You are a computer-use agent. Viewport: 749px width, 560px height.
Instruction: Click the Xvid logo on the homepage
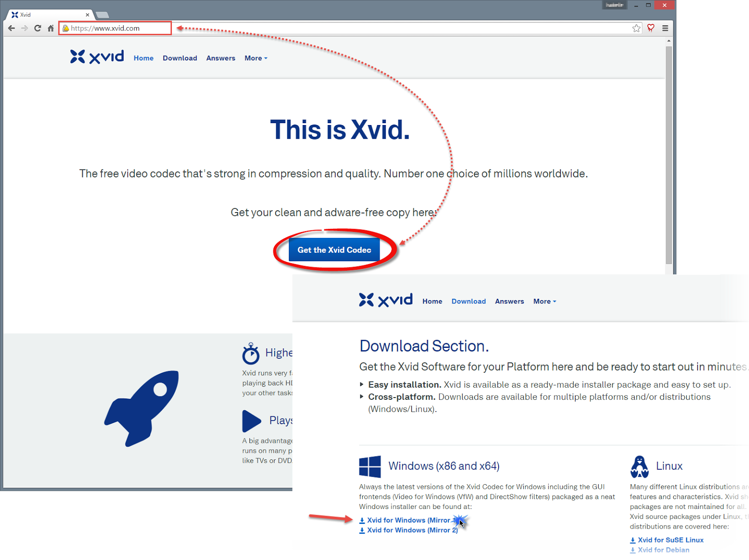(97, 57)
